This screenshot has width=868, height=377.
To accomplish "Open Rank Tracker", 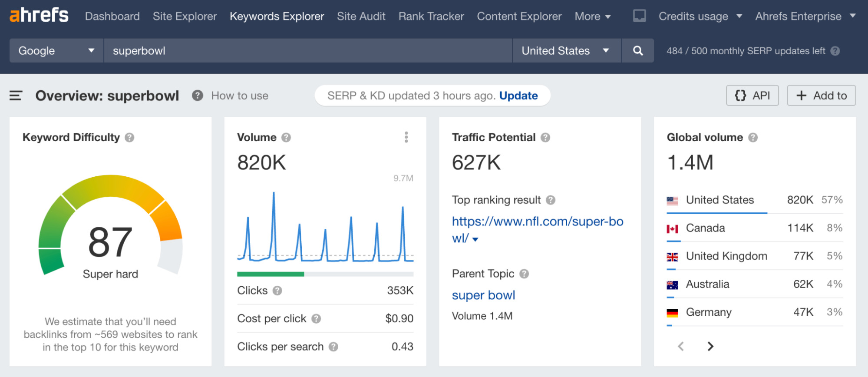I will pyautogui.click(x=431, y=16).
